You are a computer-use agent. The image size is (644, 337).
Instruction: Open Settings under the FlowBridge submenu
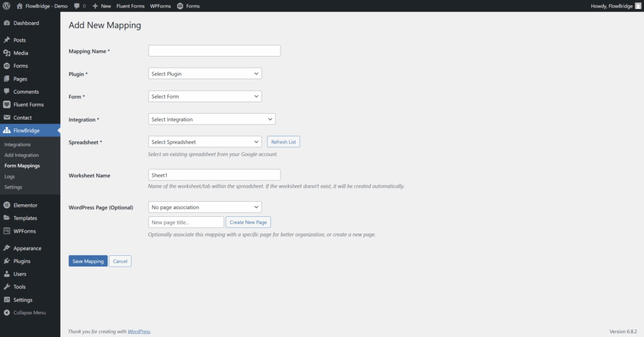(13, 187)
